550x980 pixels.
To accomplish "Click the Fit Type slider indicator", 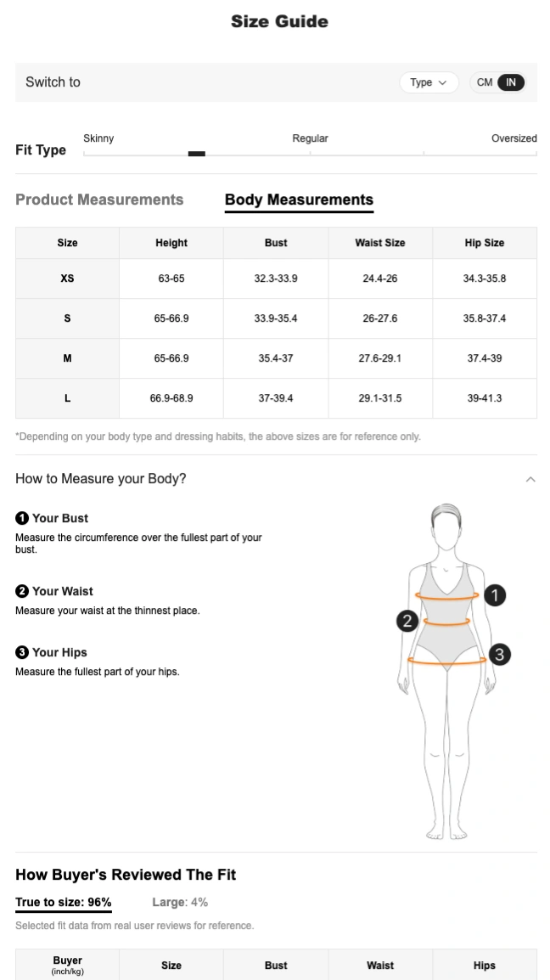I will (x=197, y=154).
